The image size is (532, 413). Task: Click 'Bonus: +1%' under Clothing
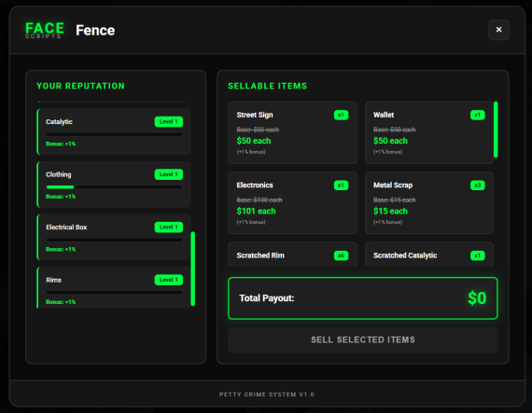(x=61, y=197)
